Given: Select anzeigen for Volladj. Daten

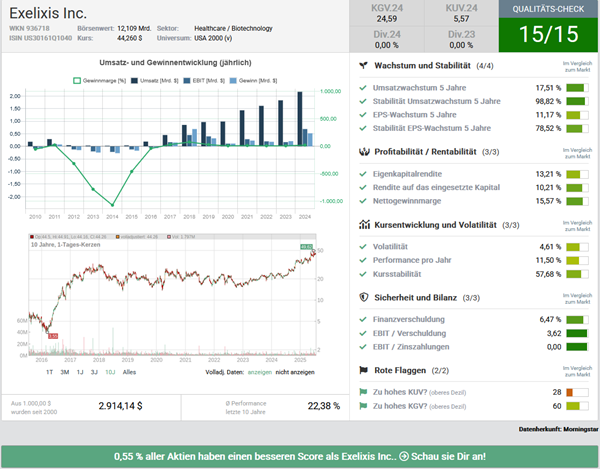Looking at the screenshot, I should click(x=259, y=372).
